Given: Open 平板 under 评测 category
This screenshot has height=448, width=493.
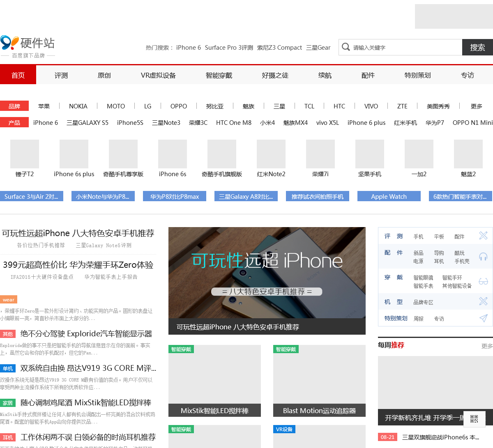Looking at the screenshot, I should tap(439, 237).
